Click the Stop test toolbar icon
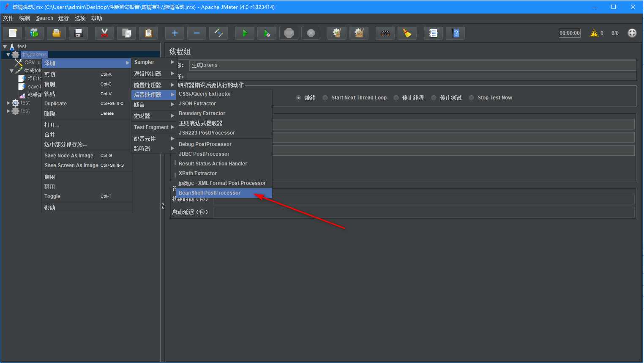Viewport: 644px width, 363px height. [289, 33]
